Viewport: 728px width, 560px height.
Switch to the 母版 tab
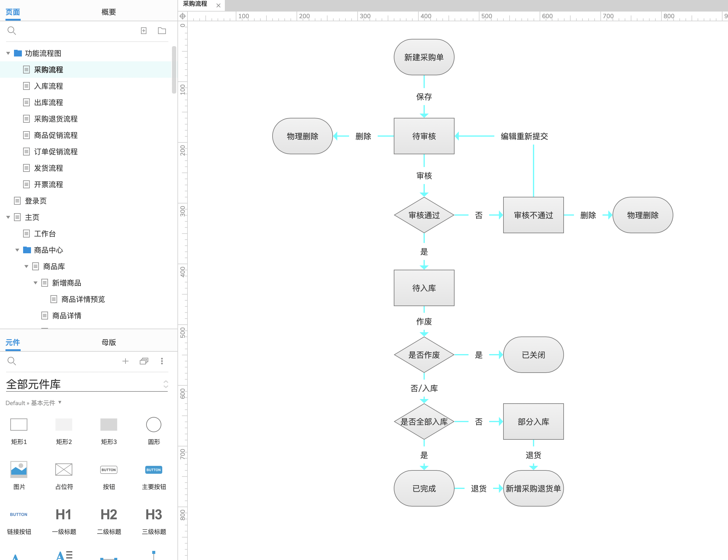(109, 343)
